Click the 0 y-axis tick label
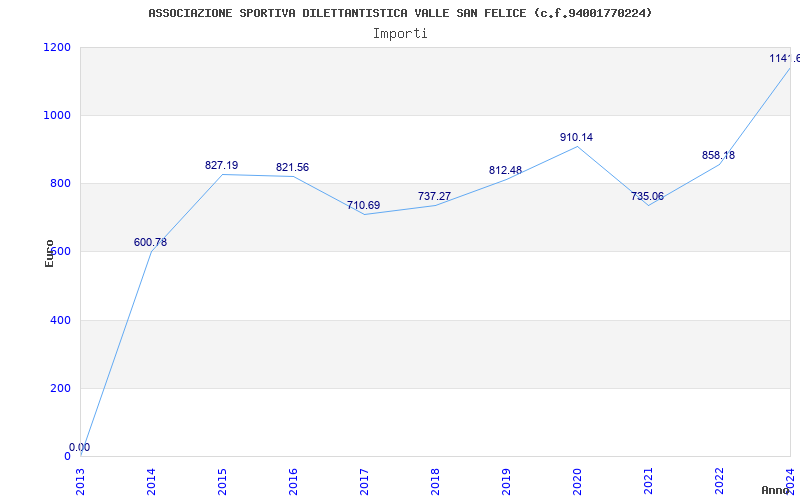Viewport: 800px width, 500px height. coord(67,457)
